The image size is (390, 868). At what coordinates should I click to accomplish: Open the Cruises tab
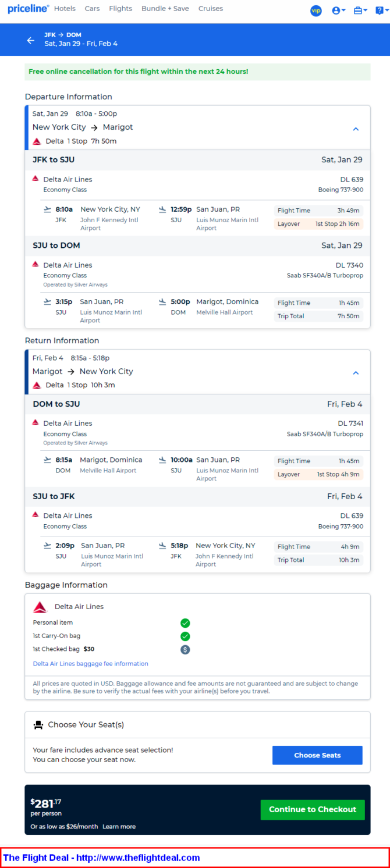click(x=210, y=9)
